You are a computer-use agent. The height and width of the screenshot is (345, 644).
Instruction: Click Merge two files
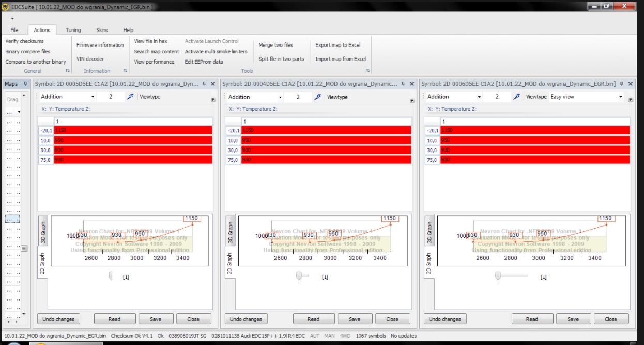[276, 45]
